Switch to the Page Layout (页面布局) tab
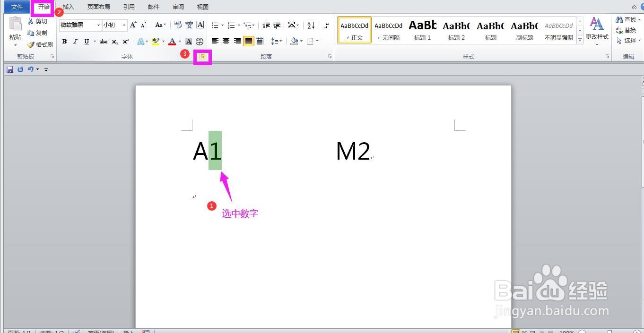Image resolution: width=644 pixels, height=333 pixels. [99, 7]
